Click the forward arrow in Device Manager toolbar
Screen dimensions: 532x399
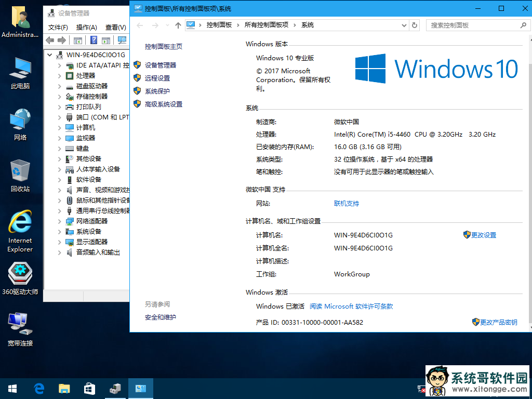pyautogui.click(x=62, y=41)
